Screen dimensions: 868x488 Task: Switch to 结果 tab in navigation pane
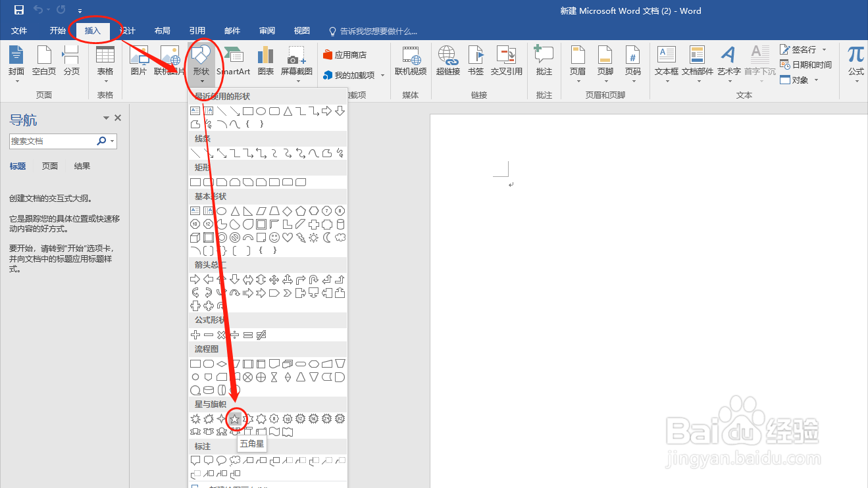[82, 166]
